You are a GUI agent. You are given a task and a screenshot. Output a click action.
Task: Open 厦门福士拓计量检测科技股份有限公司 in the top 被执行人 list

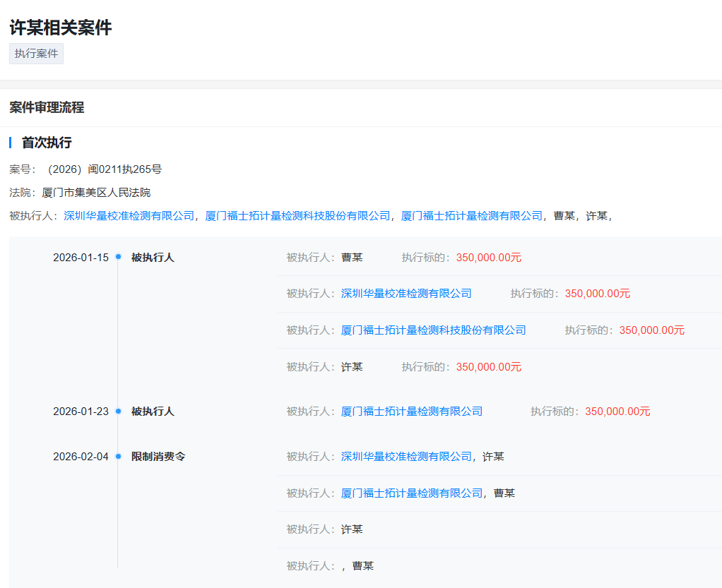pos(297,216)
